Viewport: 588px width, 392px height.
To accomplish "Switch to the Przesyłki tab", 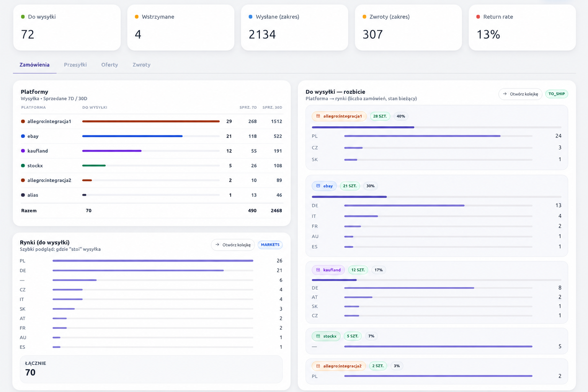I will (75, 65).
